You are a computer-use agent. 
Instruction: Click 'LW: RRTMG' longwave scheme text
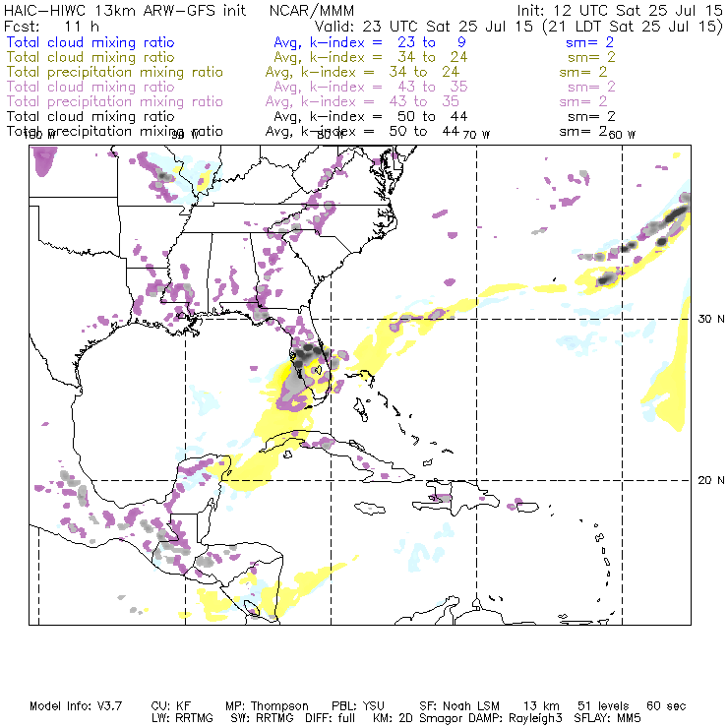182,718
